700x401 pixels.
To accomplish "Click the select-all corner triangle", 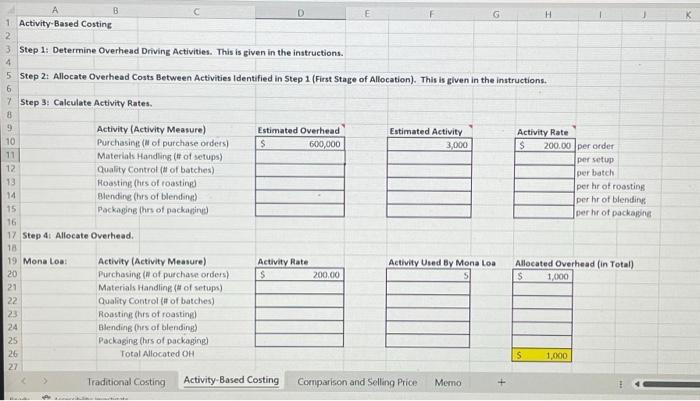I will tap(10, 9).
